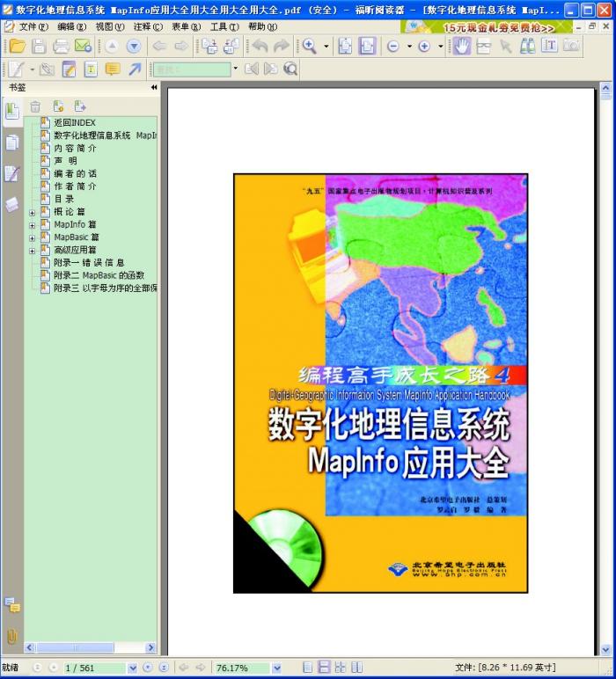Open the 文件 menu

33,27
